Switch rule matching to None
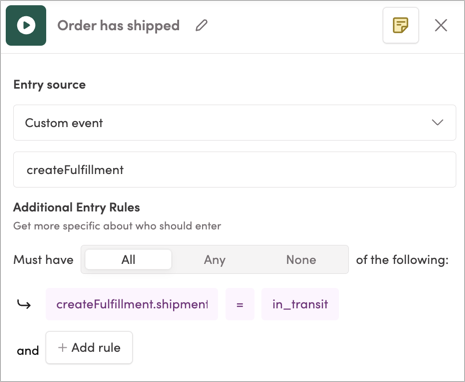Image resolution: width=465 pixels, height=382 pixels. [x=301, y=260]
